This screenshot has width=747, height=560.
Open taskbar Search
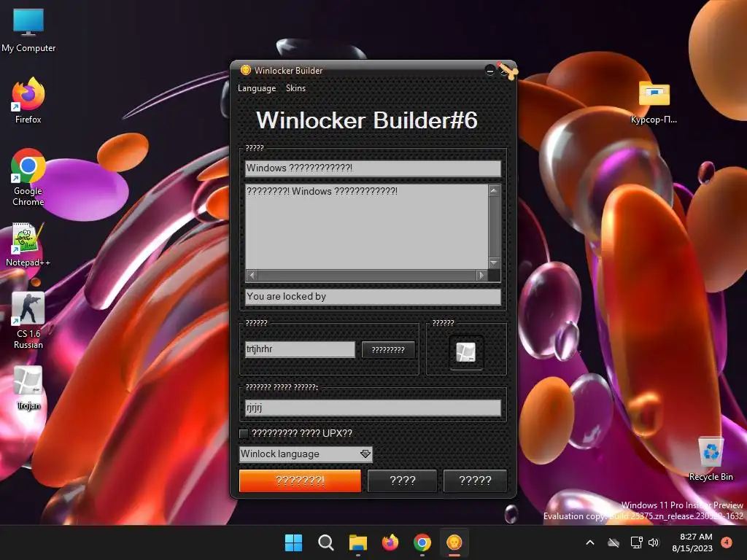(326, 542)
